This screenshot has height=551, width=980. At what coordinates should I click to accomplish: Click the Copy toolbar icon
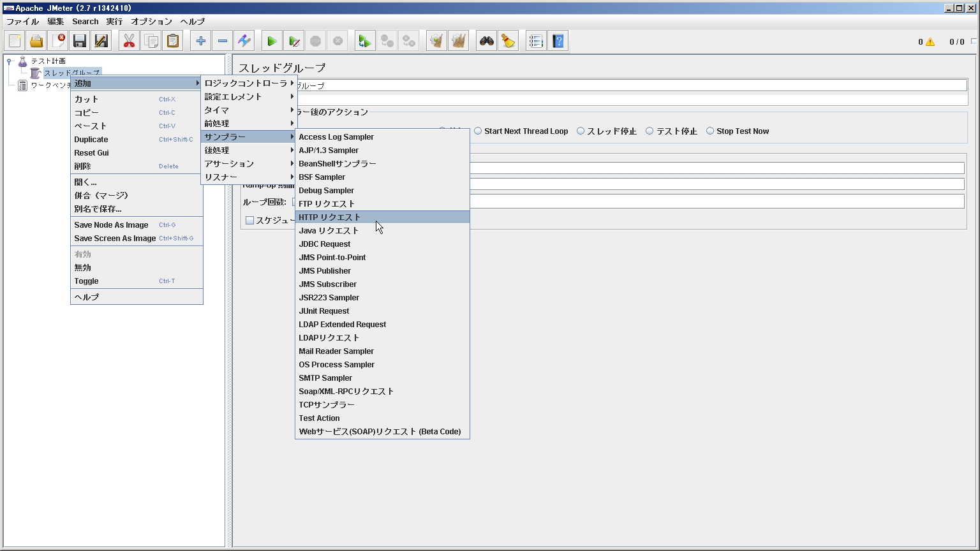tap(151, 41)
